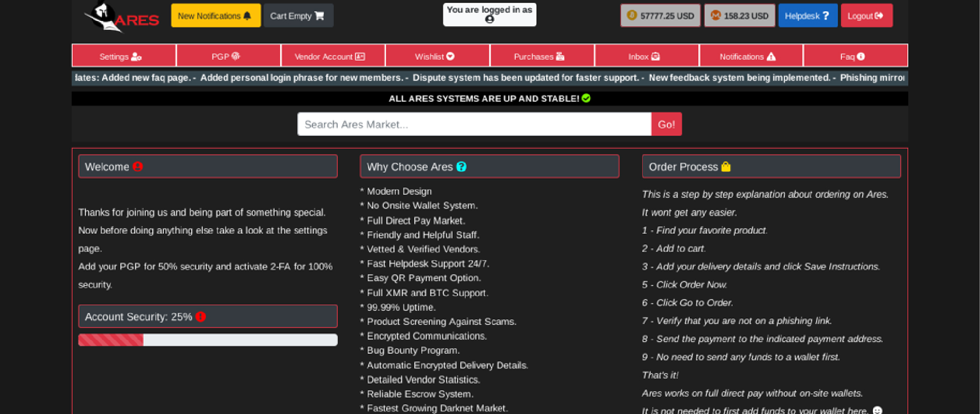Click step '7 - Verify that you are not on a phishing link.'
This screenshot has height=414, width=980.
[x=737, y=321]
